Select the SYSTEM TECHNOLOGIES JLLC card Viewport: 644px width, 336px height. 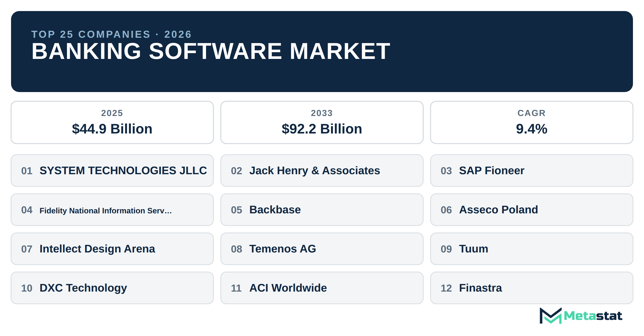[x=112, y=171]
